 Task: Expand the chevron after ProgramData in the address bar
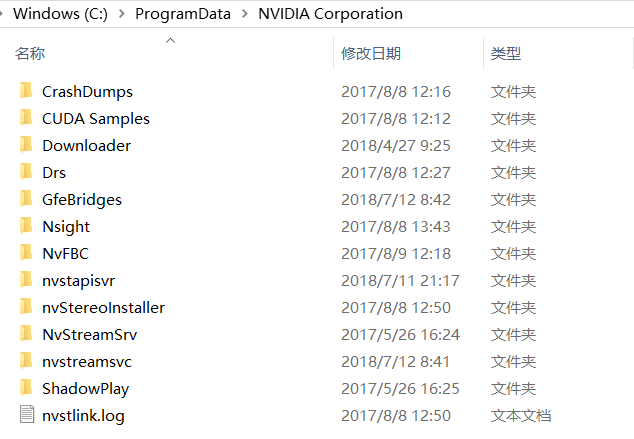[x=245, y=14]
